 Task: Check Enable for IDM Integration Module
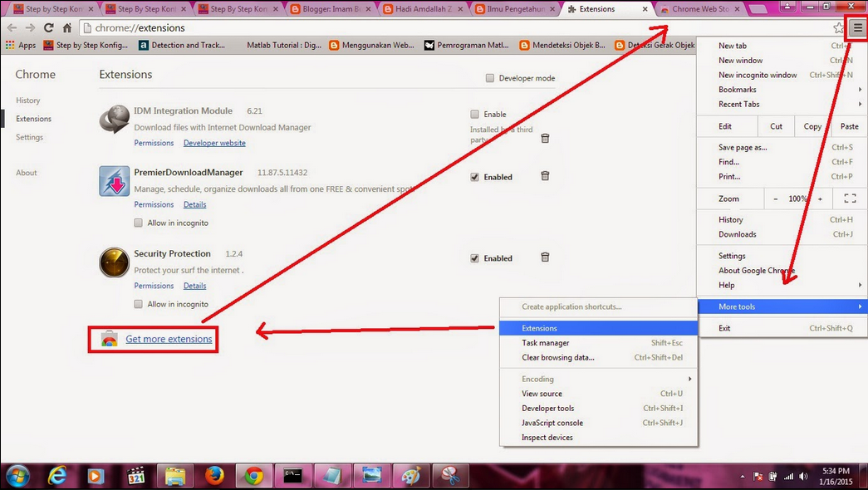474,114
